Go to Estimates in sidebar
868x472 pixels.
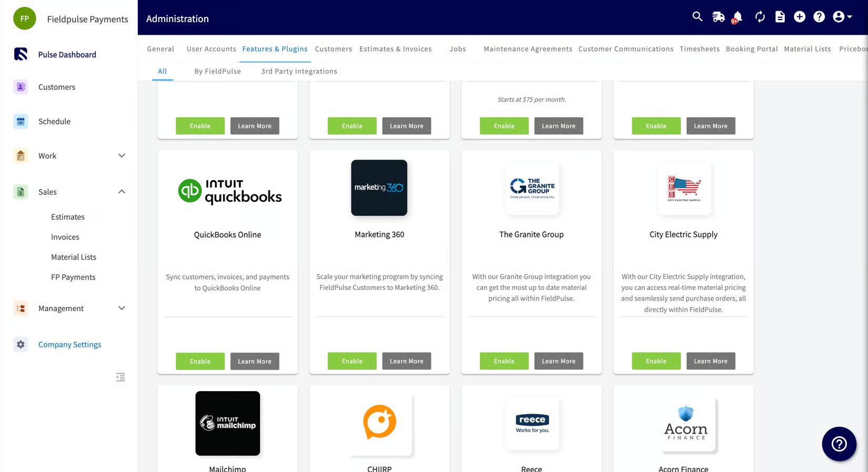68,217
